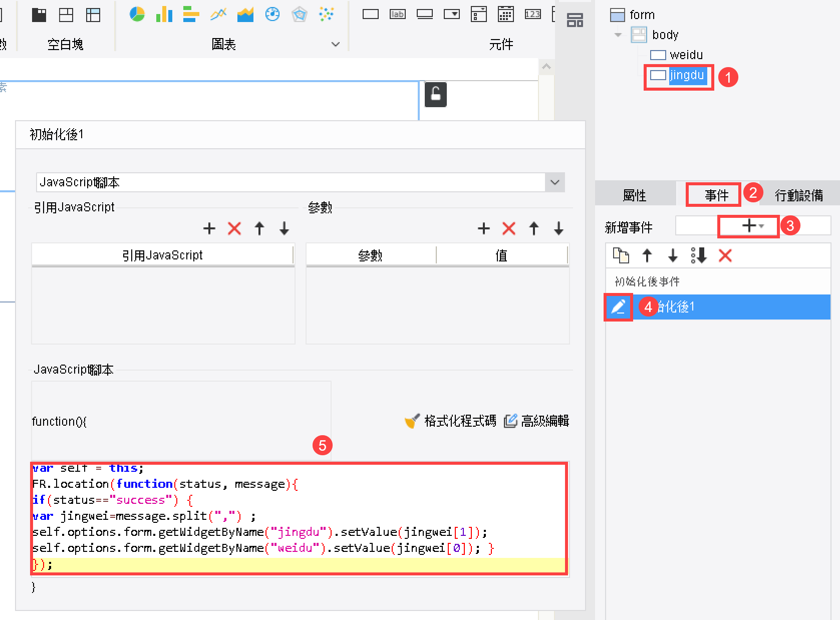Image resolution: width=840 pixels, height=620 pixels.
Task: Insert a column bar chart
Action: click(x=164, y=14)
